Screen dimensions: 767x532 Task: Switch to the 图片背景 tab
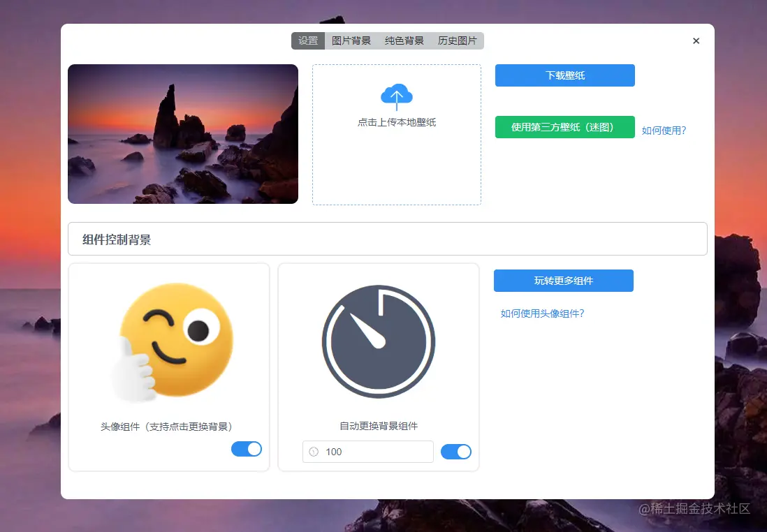[x=353, y=40]
